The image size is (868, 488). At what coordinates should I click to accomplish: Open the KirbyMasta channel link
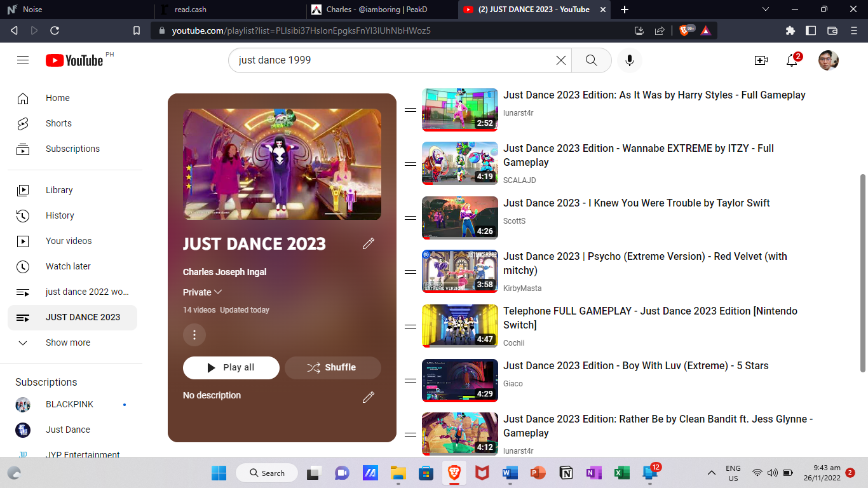click(522, 288)
